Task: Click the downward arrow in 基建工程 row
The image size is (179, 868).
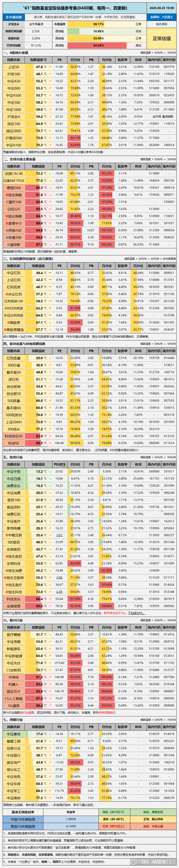Action: point(50,741)
